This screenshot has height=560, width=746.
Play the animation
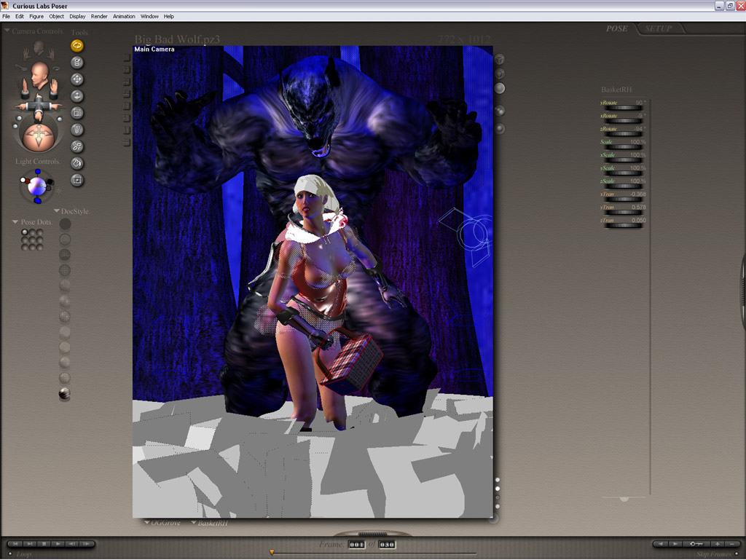[x=58, y=544]
